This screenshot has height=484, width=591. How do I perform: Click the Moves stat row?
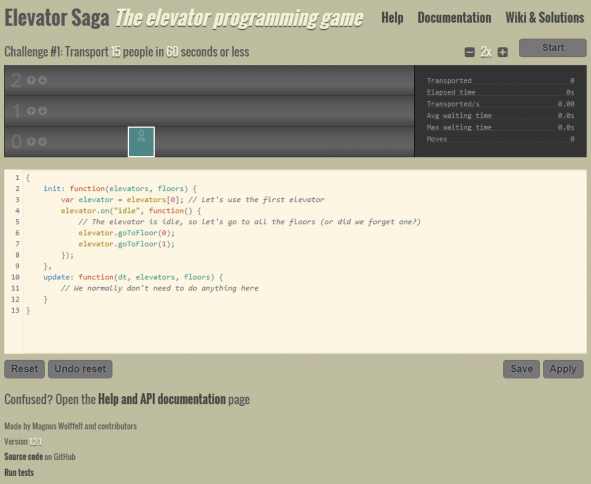(501, 139)
